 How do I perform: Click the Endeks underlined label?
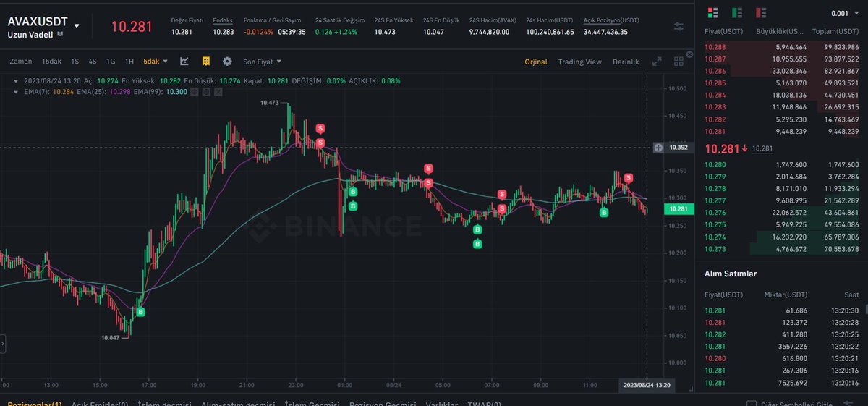[x=223, y=20]
